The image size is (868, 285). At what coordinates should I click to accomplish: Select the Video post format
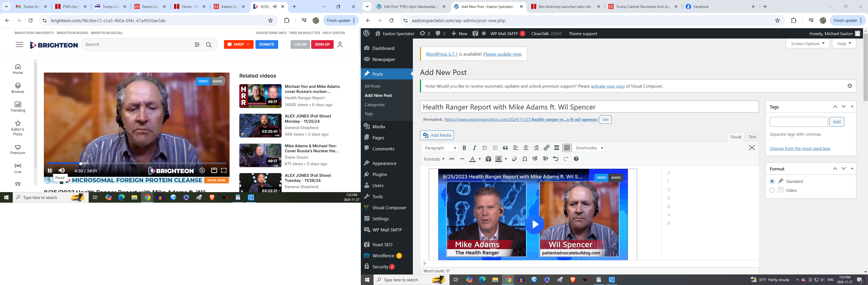[772, 191]
